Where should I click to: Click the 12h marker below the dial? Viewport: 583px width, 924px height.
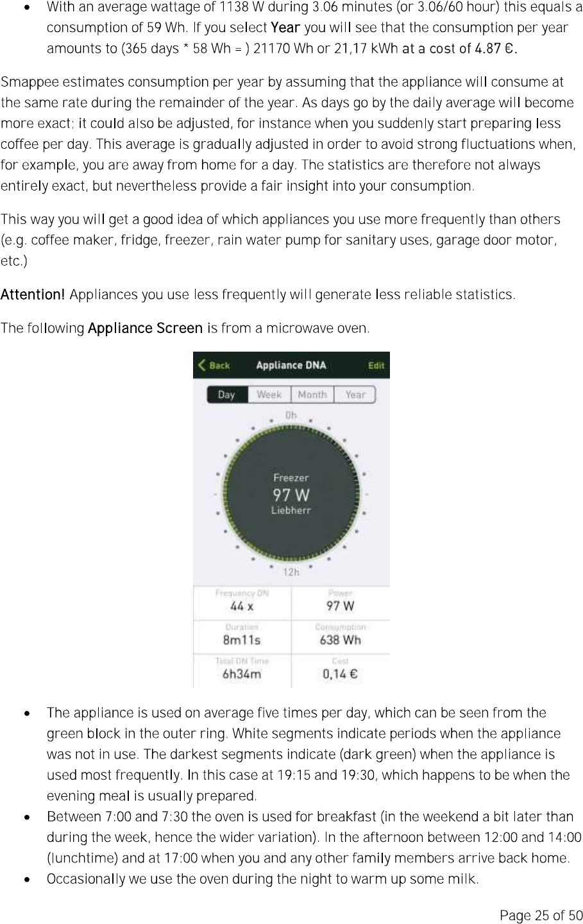[x=291, y=572]
